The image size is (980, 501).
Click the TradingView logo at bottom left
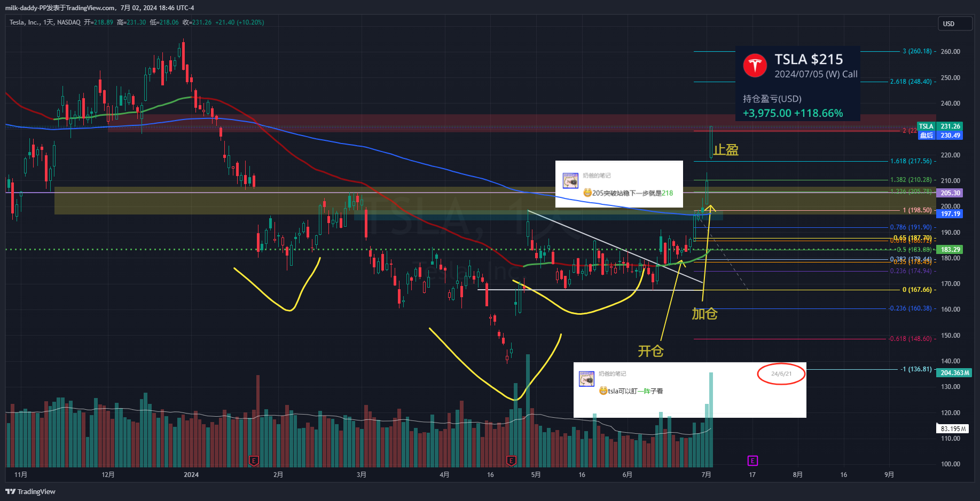coord(30,491)
